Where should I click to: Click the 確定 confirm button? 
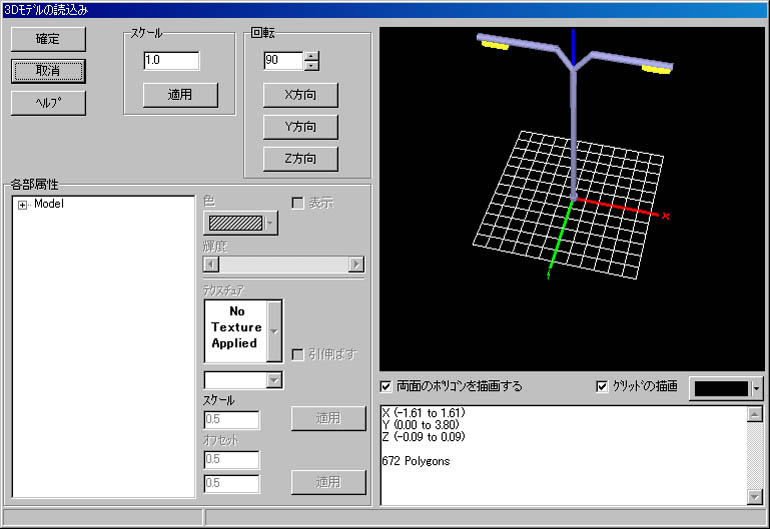48,39
